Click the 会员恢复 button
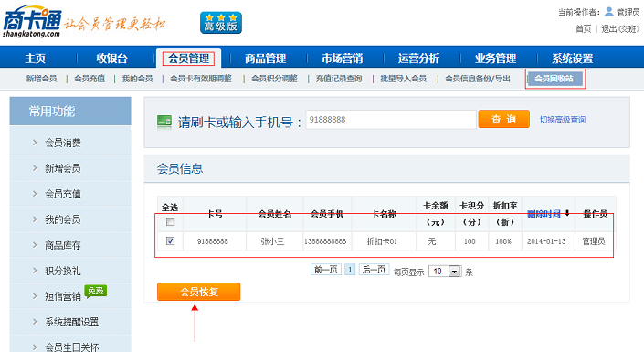Screen dimensions: 644x352 [199, 292]
